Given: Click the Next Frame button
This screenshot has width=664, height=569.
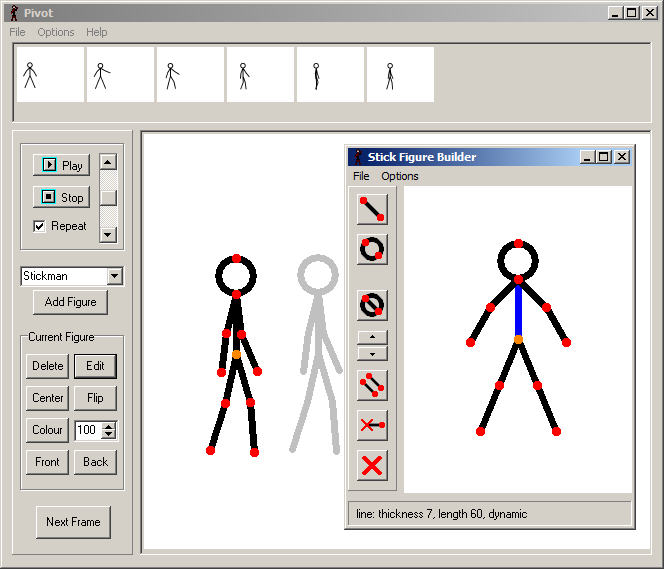Looking at the screenshot, I should pyautogui.click(x=73, y=522).
